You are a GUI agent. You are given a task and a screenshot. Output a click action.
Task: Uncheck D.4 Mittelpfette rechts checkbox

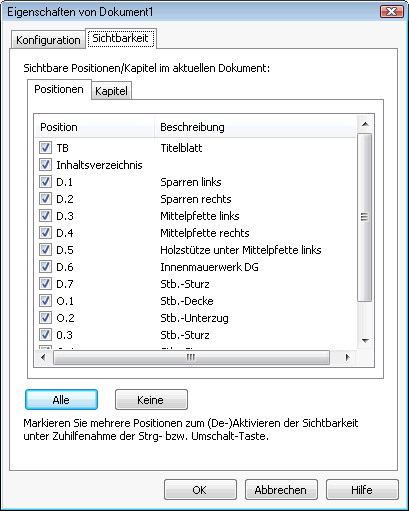click(45, 232)
